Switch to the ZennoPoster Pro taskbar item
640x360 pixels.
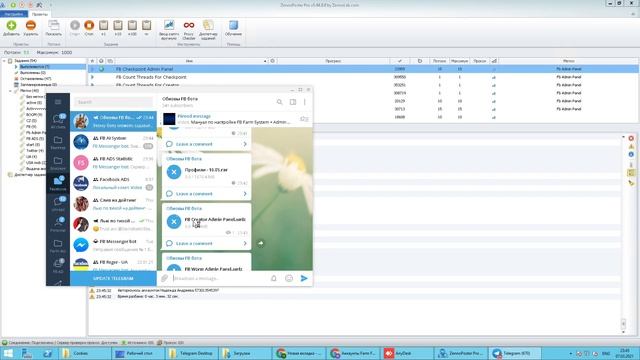(x=460, y=353)
